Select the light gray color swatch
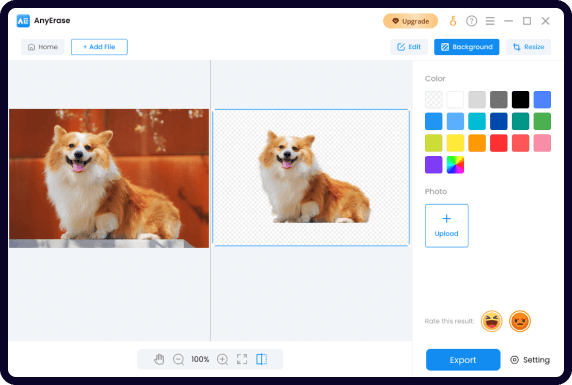572x385 pixels. click(x=477, y=100)
